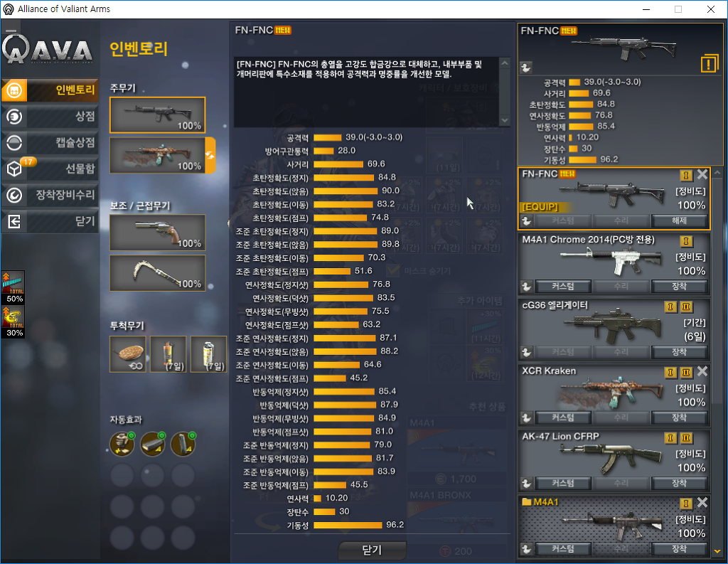This screenshot has height=564, width=728.
Task: Click 장착 for M4A1 Chrome 2014
Action: coord(679,286)
